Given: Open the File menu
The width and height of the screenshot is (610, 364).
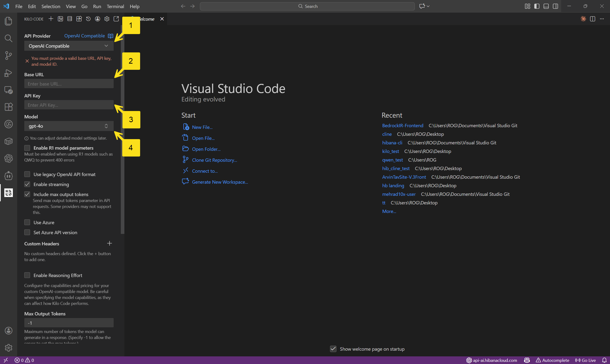Looking at the screenshot, I should pos(19,6).
